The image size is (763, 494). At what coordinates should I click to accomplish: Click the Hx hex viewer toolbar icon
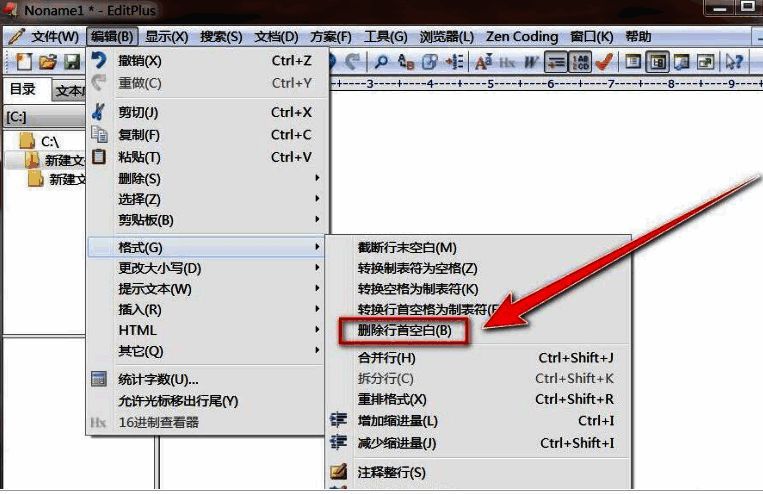pyautogui.click(x=507, y=62)
